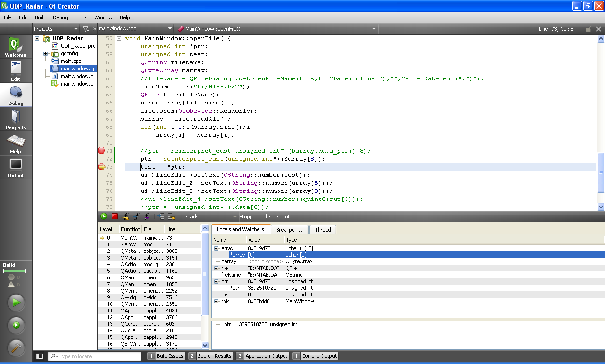
Task: Toggle the breakpoint on line 71
Action: tap(101, 151)
